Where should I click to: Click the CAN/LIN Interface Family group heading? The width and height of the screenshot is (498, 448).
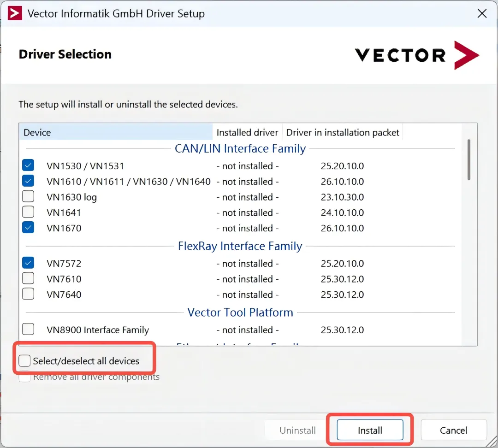(x=240, y=148)
